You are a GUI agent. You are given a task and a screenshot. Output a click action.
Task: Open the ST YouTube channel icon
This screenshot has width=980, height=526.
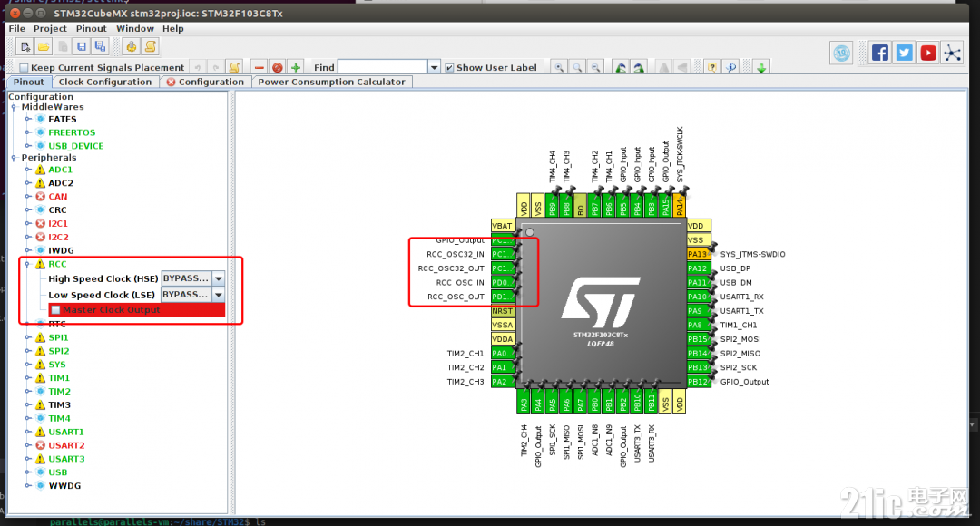pos(929,53)
